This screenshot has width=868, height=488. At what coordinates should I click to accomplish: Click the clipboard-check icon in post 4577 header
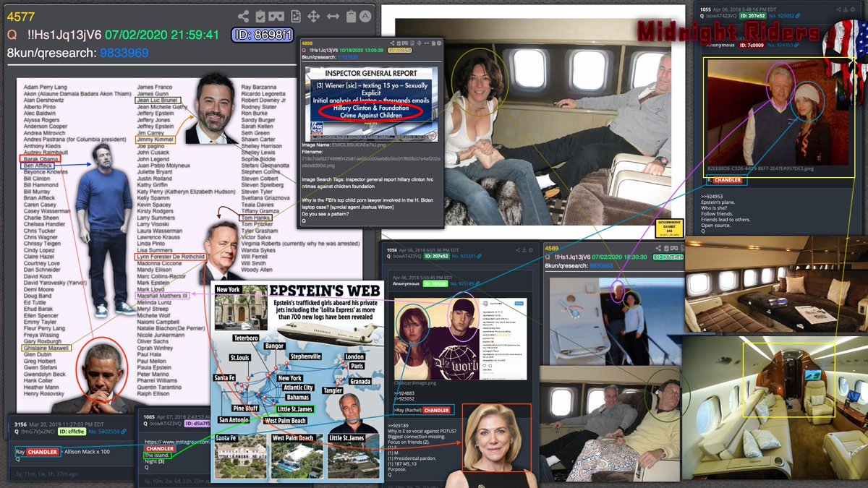coord(261,16)
